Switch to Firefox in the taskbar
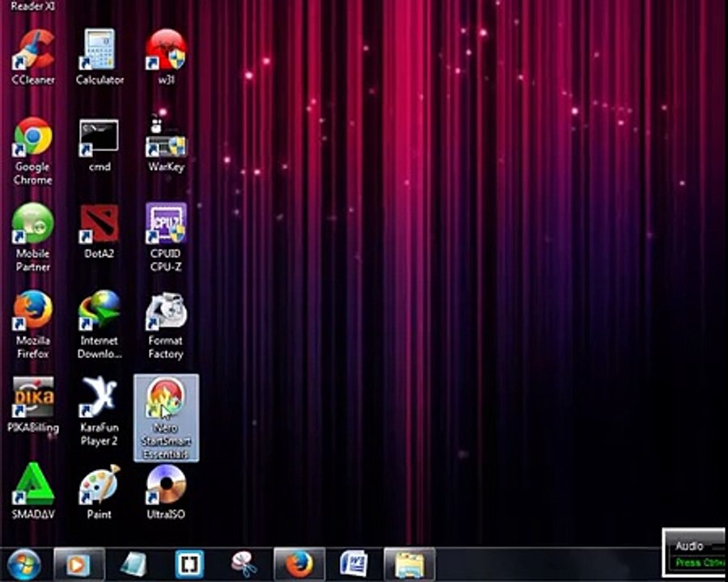 coord(299,564)
